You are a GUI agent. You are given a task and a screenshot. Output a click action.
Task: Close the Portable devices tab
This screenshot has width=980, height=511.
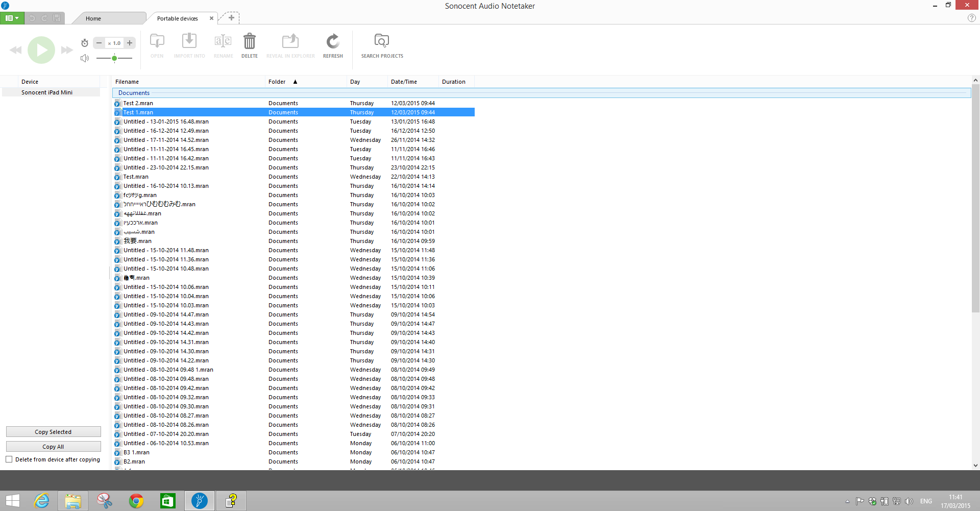pos(211,18)
